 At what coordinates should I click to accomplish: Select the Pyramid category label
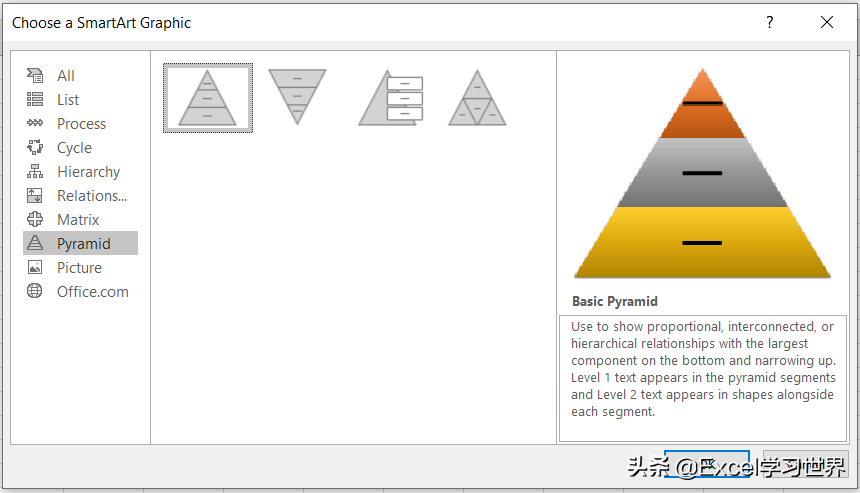coord(83,244)
